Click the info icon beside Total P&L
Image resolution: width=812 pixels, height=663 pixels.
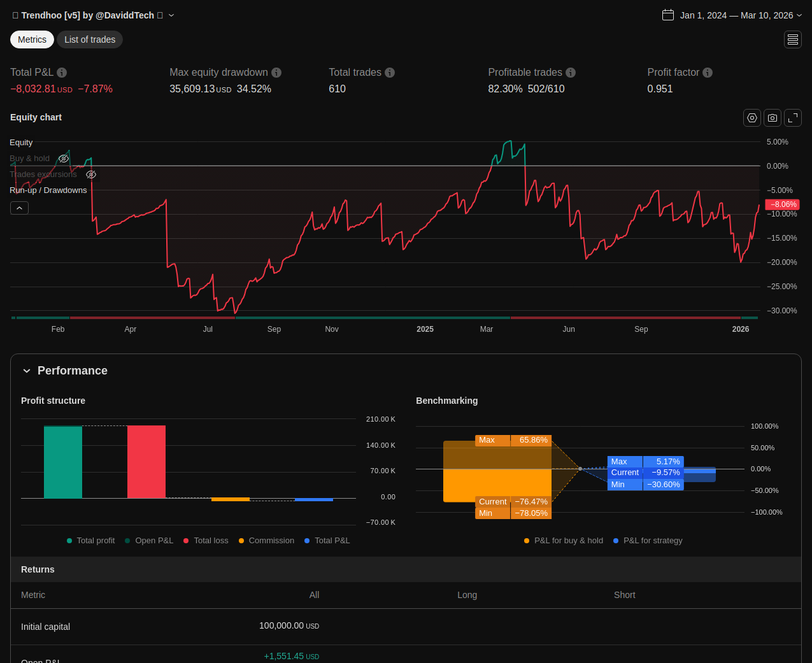click(62, 73)
